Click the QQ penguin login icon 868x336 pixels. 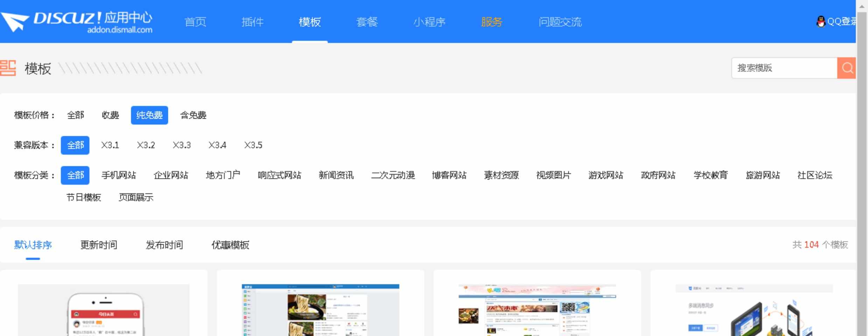pyautogui.click(x=821, y=22)
